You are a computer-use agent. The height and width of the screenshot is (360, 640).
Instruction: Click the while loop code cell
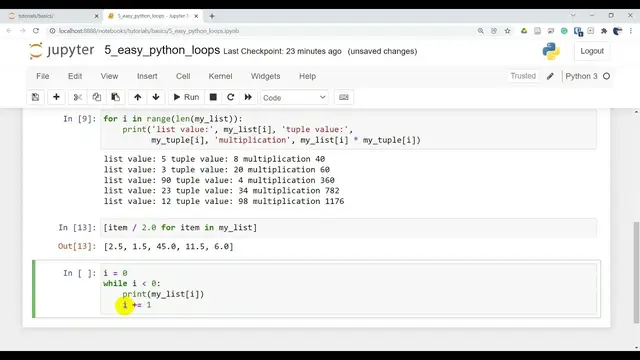coord(349,289)
